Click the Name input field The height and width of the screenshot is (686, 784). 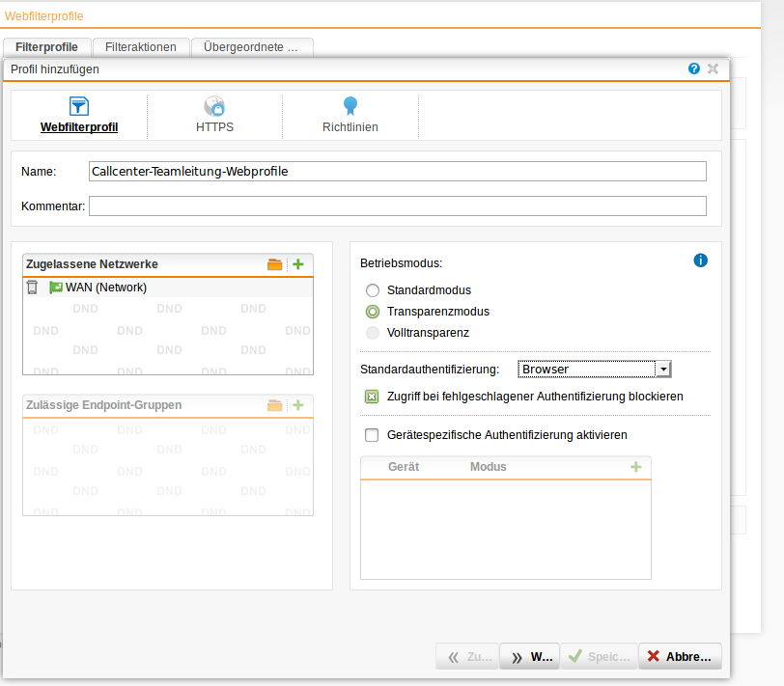click(x=397, y=172)
